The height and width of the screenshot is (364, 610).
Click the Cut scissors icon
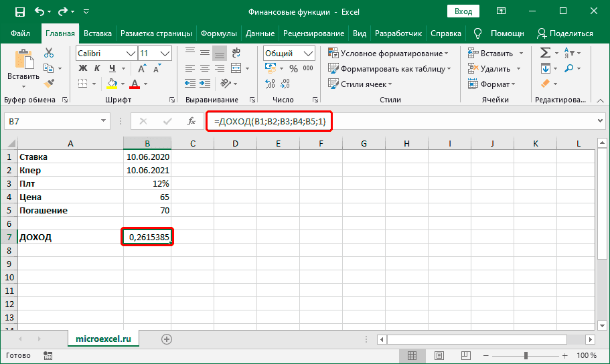pyautogui.click(x=49, y=54)
